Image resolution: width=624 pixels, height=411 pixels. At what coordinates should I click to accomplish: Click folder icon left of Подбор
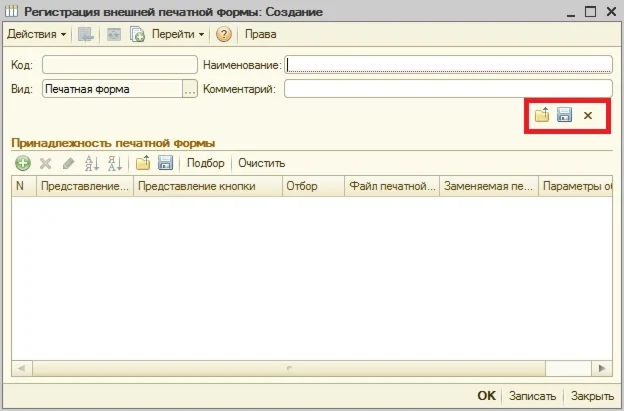coord(143,163)
